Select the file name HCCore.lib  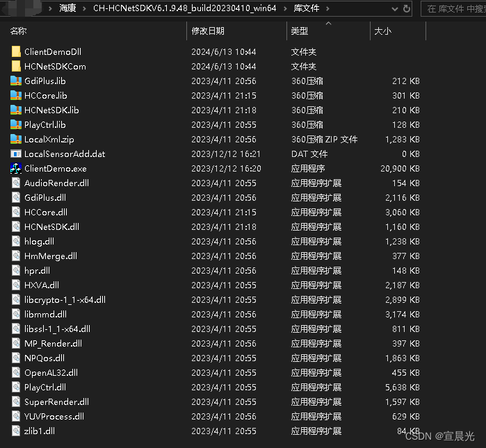(x=46, y=95)
